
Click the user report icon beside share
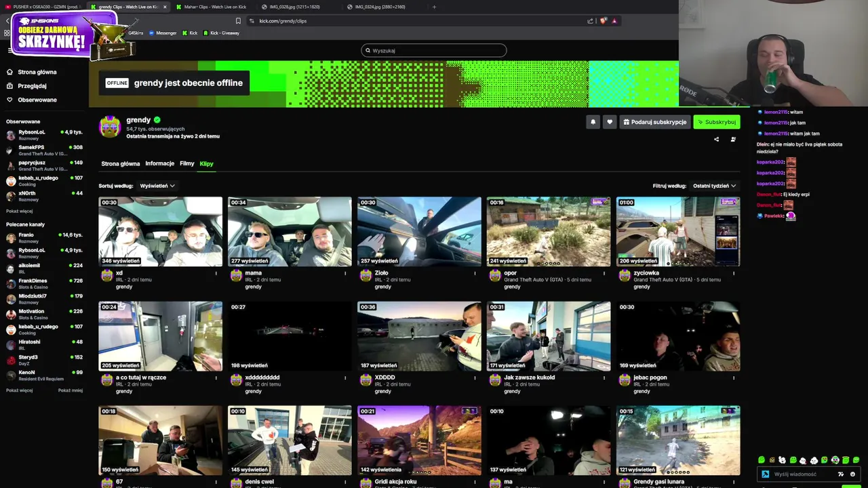[733, 140]
